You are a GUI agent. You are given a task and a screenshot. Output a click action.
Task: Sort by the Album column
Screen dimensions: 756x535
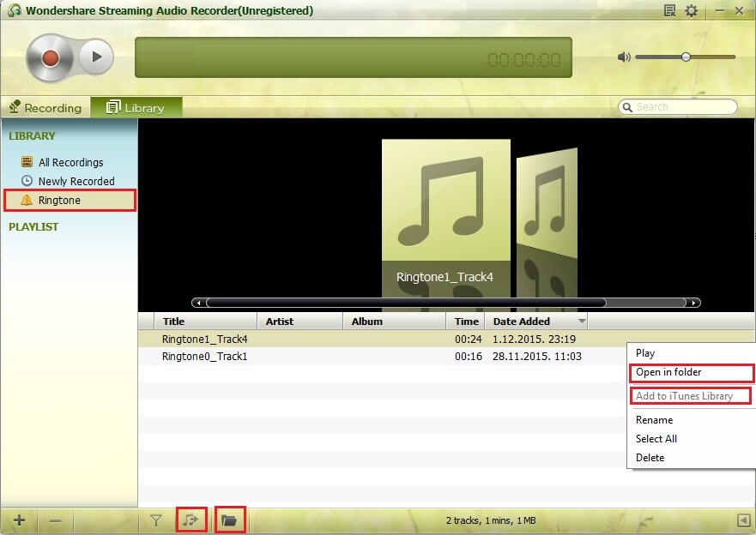[x=394, y=322]
